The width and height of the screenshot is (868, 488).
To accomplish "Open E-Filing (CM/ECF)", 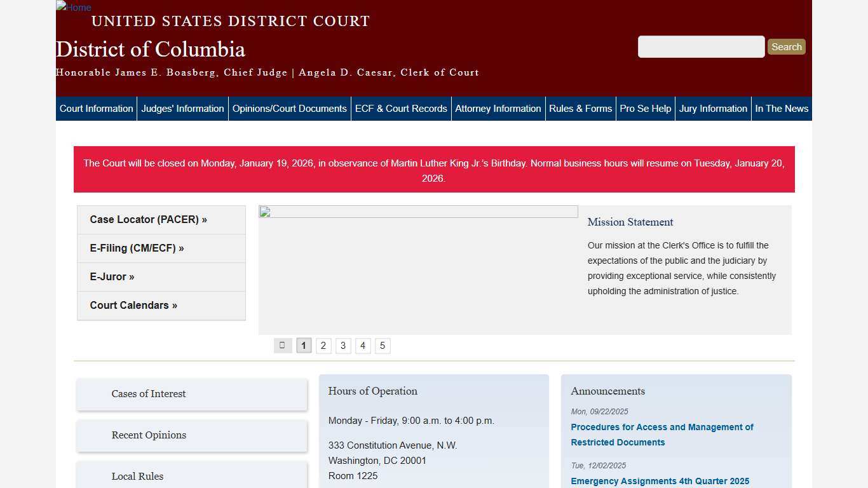I will pyautogui.click(x=137, y=248).
